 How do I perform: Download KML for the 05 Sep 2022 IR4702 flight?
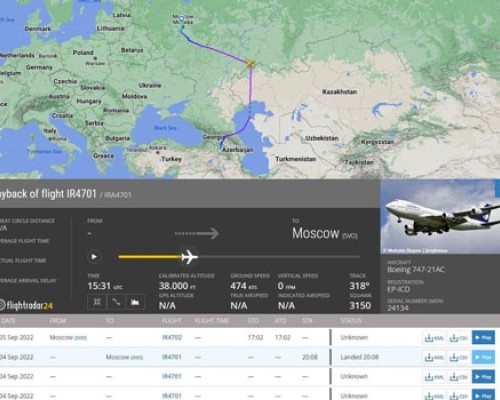pyautogui.click(x=434, y=338)
